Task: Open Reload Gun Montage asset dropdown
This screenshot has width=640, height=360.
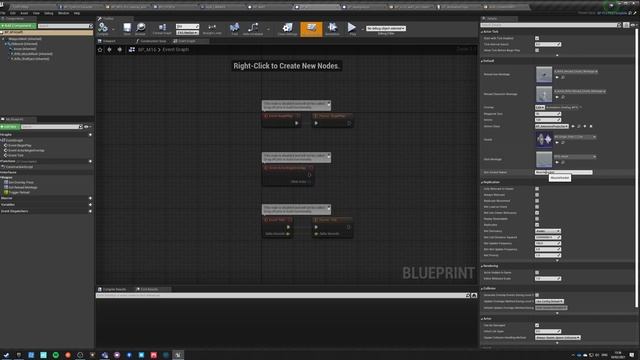Action: (x=576, y=71)
